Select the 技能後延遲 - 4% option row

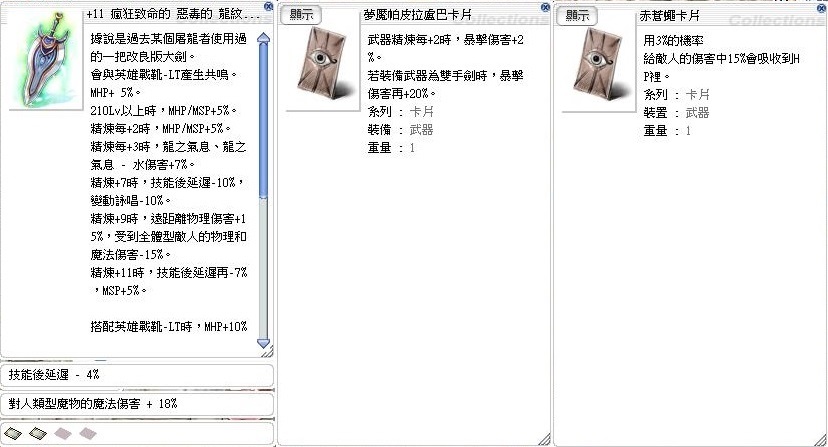(137, 375)
